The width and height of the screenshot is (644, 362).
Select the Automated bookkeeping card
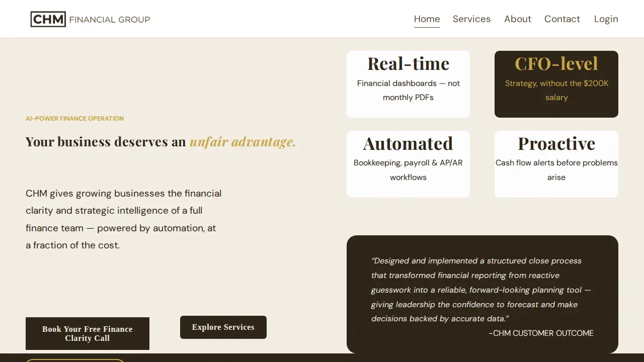(x=408, y=164)
